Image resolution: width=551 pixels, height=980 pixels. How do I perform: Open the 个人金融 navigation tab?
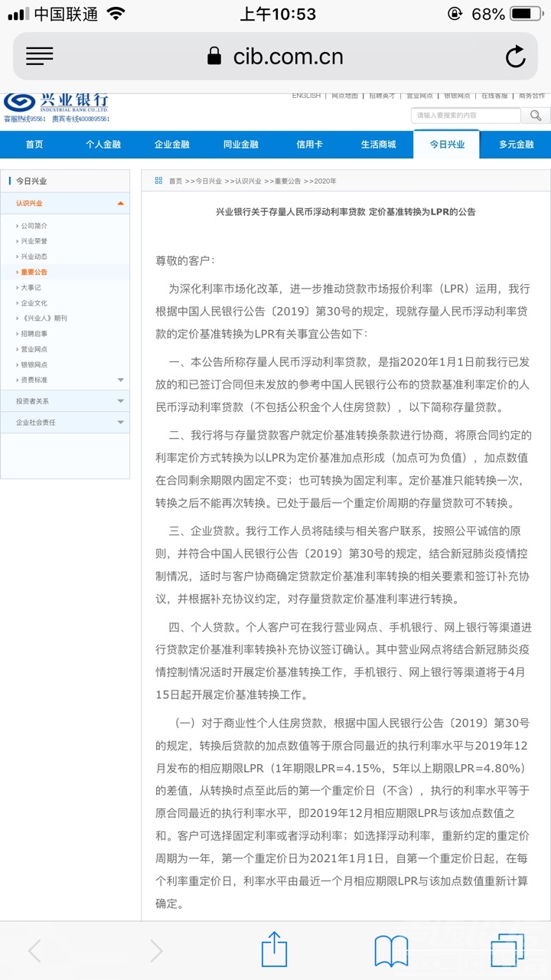103,145
